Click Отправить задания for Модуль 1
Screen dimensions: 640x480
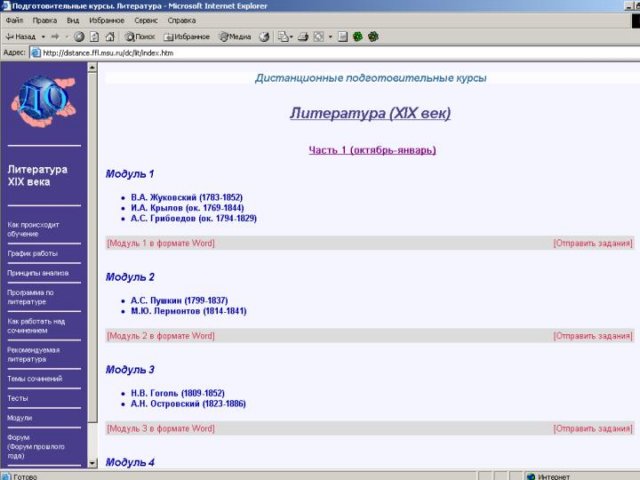click(593, 243)
